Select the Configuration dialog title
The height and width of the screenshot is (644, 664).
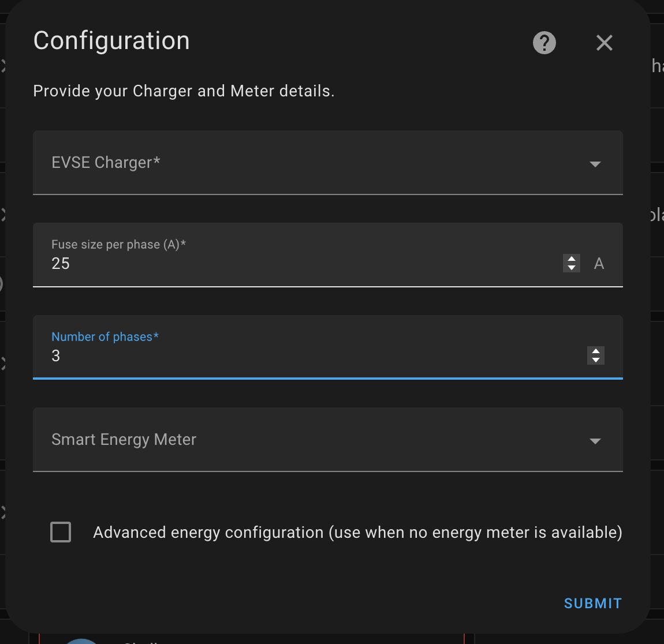coord(111,40)
